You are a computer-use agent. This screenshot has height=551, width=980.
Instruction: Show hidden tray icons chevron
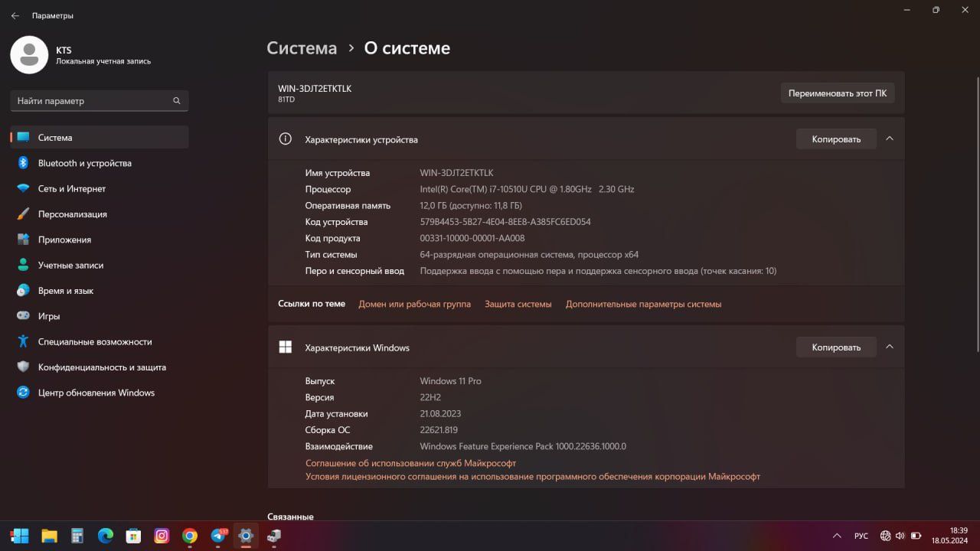point(836,536)
